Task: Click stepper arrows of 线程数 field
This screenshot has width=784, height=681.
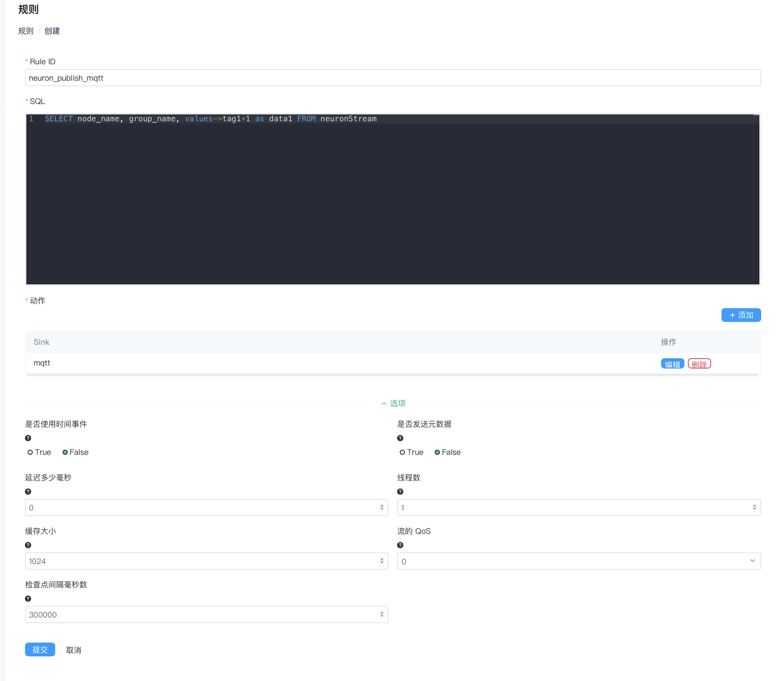Action: click(754, 508)
